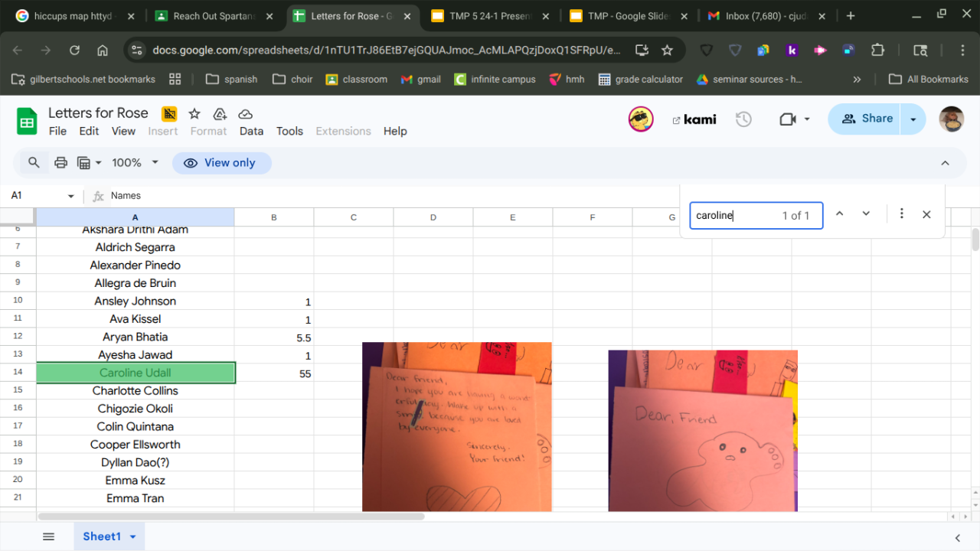Expand the name box dropdown arrow
The width and height of the screenshot is (980, 551).
point(71,196)
